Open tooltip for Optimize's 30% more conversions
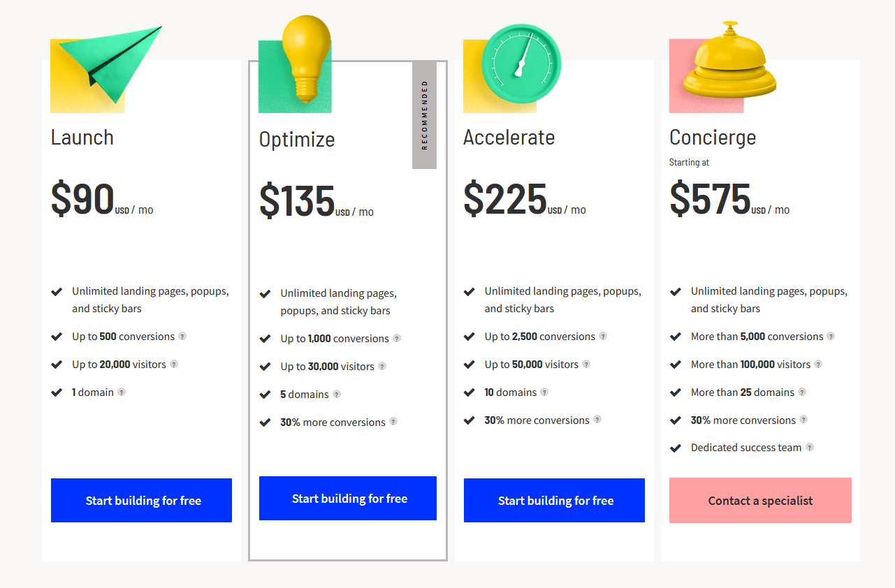This screenshot has height=588, width=895. coord(393,422)
